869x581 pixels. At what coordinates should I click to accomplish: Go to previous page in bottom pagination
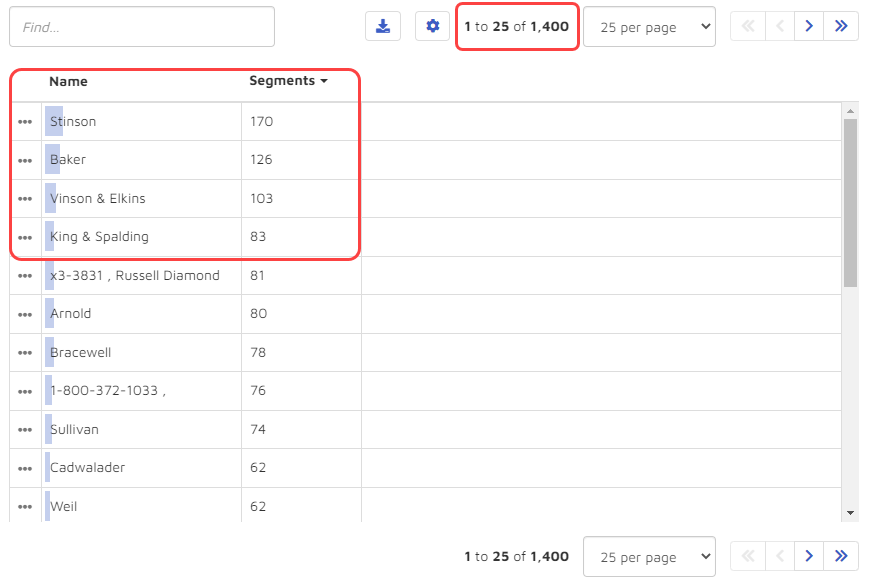[780, 556]
